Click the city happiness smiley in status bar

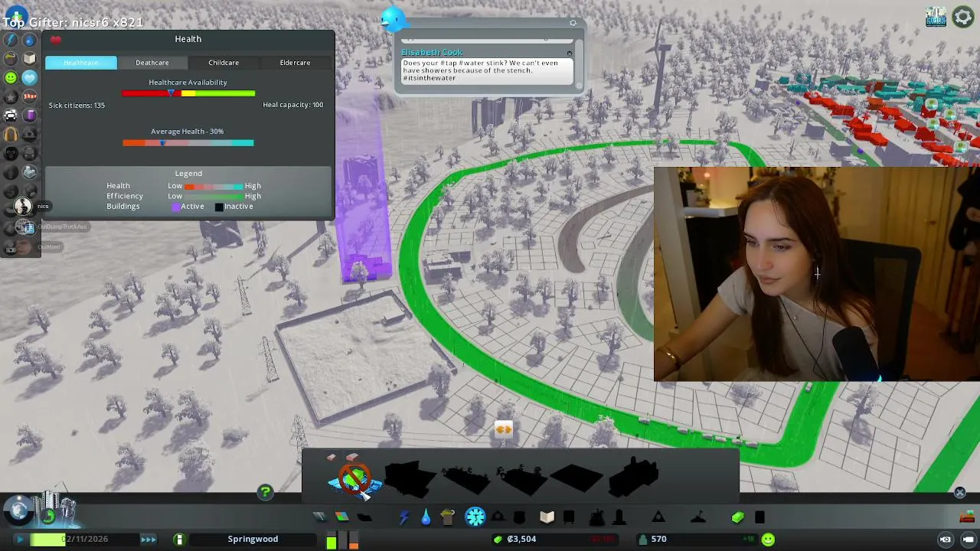click(x=768, y=540)
